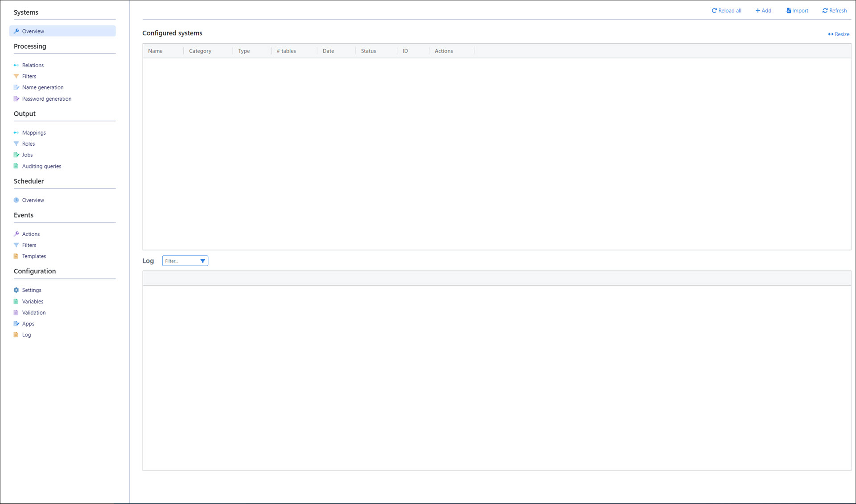Open the Apps configuration page

click(28, 324)
